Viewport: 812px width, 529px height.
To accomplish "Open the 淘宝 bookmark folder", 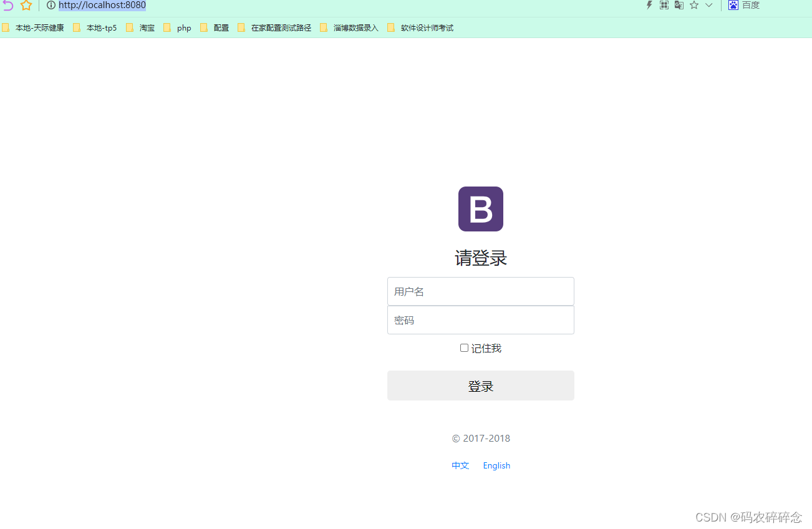I will [x=140, y=28].
